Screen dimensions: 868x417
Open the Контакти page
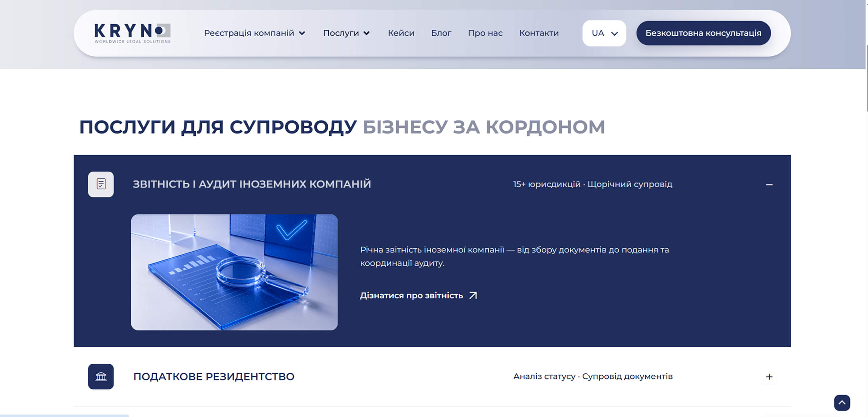pos(539,33)
